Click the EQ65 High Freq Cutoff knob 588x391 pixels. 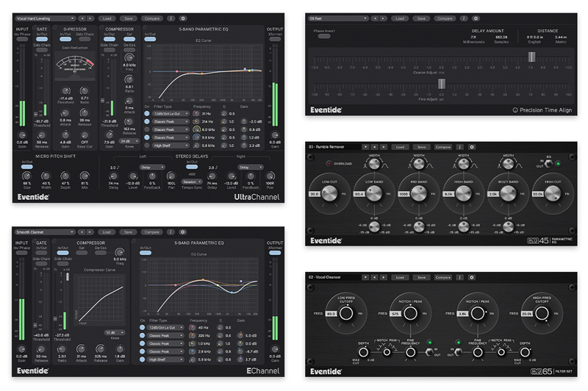(542, 313)
